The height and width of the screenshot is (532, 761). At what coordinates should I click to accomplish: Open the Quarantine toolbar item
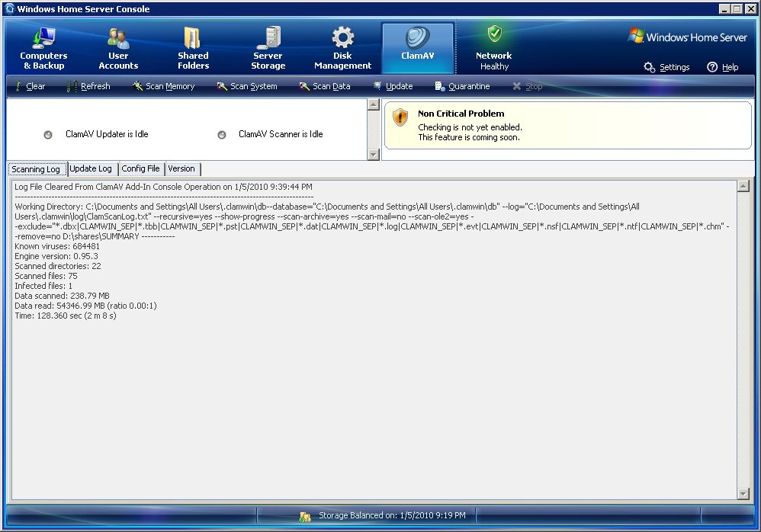(462, 86)
